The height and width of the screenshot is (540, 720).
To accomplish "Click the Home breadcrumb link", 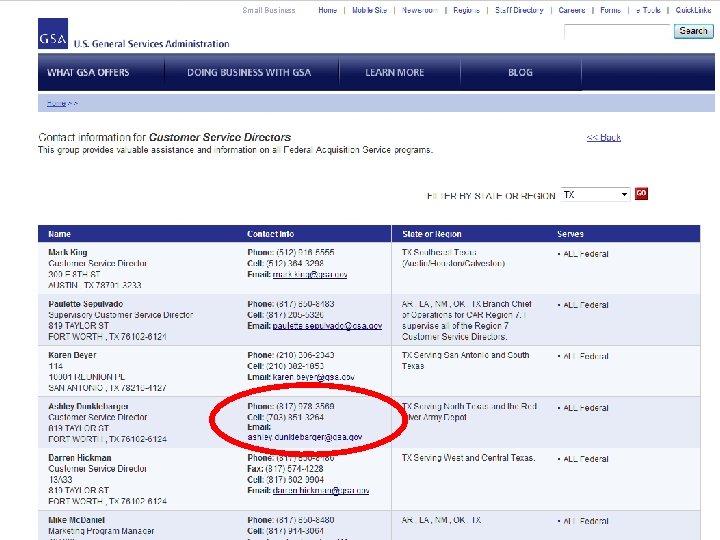I will (x=56, y=104).
